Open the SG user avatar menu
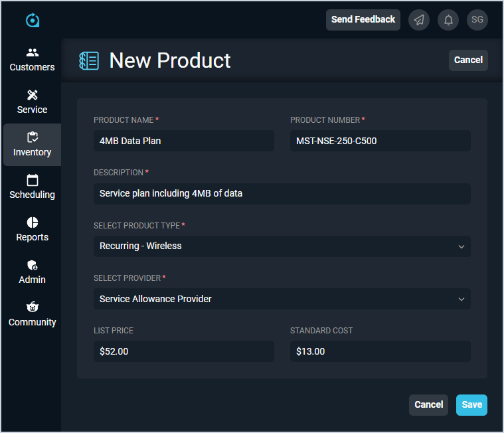Screen dimensions: 504x433 477,20
